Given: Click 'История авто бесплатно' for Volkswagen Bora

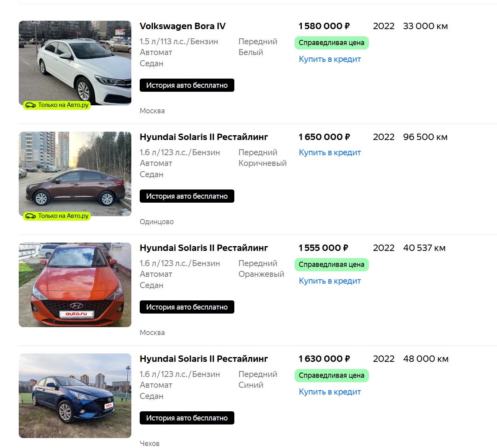Looking at the screenshot, I should 187,85.
